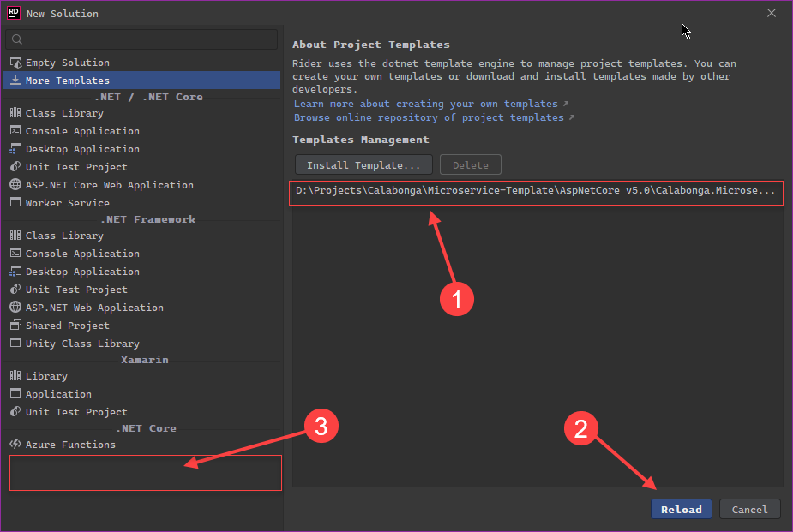793x532 pixels.
Task: Select the .NET Core Class Library icon
Action: pyautogui.click(x=15, y=113)
